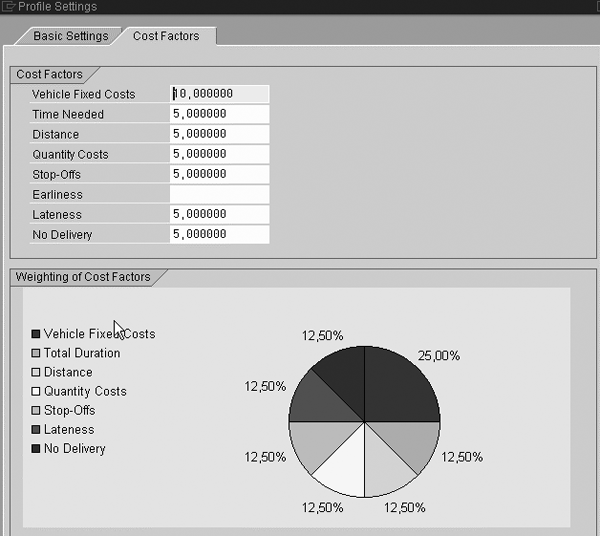Click the Profile Settings window icon
The height and width of the screenshot is (536, 600).
(x=8, y=6)
